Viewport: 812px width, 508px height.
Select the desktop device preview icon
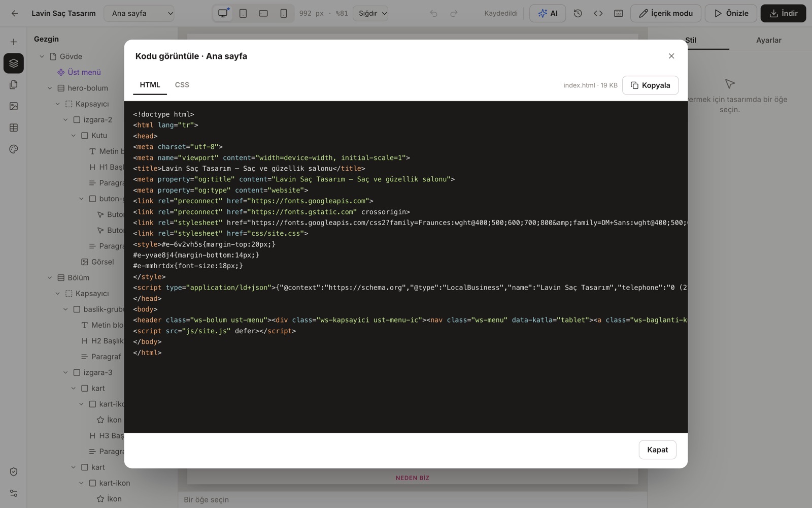tap(223, 13)
